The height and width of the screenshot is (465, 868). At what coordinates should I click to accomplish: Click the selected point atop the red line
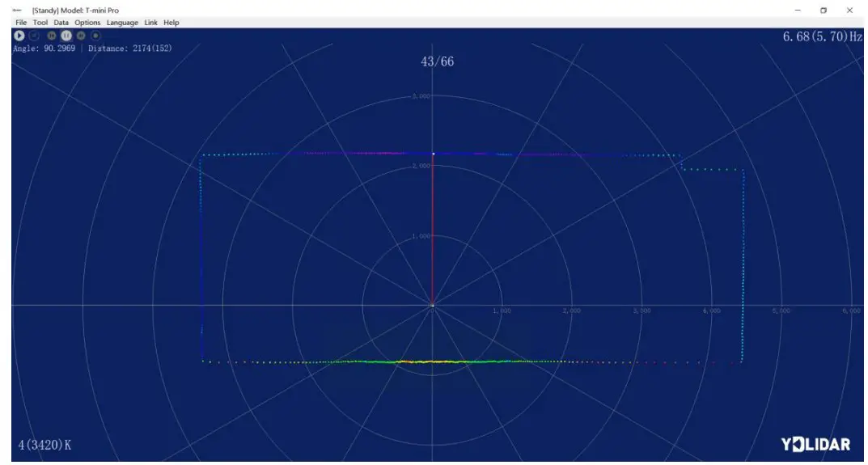[433, 154]
